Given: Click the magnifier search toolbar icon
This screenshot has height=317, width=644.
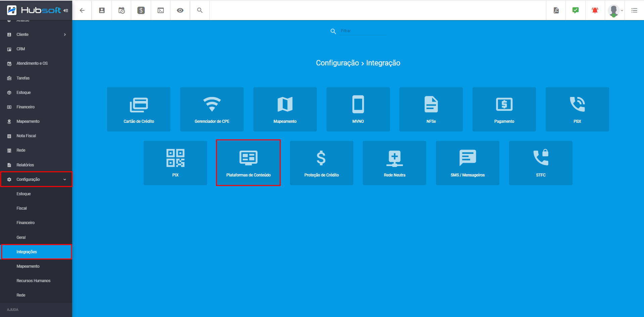Looking at the screenshot, I should point(200,10).
